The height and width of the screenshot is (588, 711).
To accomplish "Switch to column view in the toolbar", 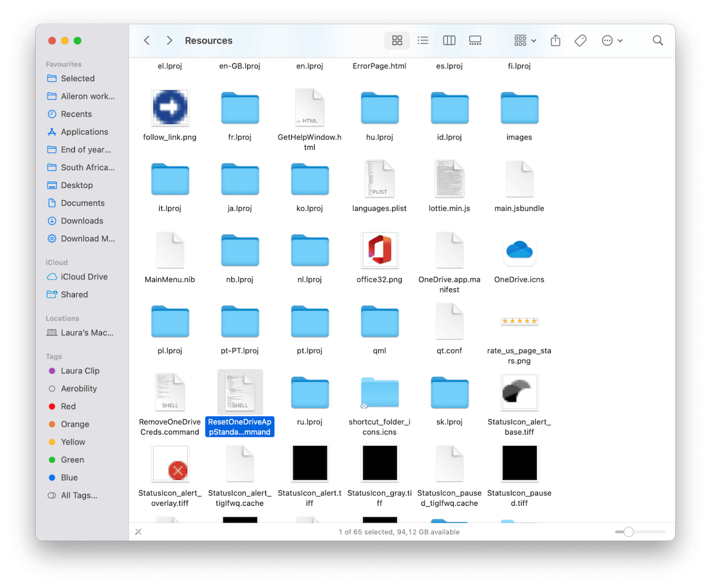I will point(449,40).
